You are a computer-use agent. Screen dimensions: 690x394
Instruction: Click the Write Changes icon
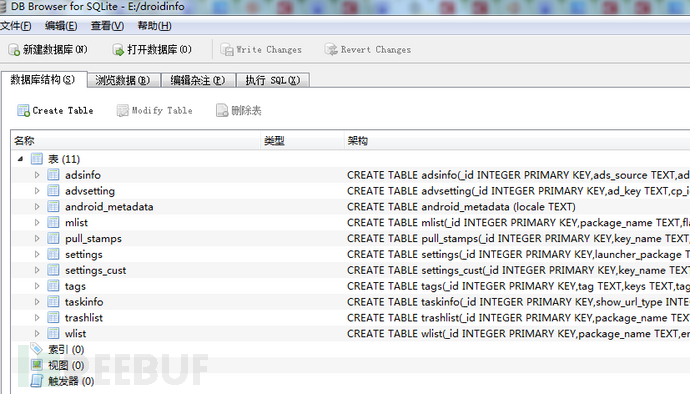pos(227,50)
